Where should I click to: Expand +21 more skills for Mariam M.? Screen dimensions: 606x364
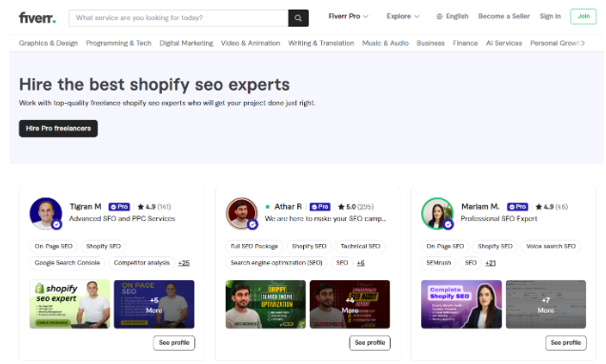tap(491, 263)
